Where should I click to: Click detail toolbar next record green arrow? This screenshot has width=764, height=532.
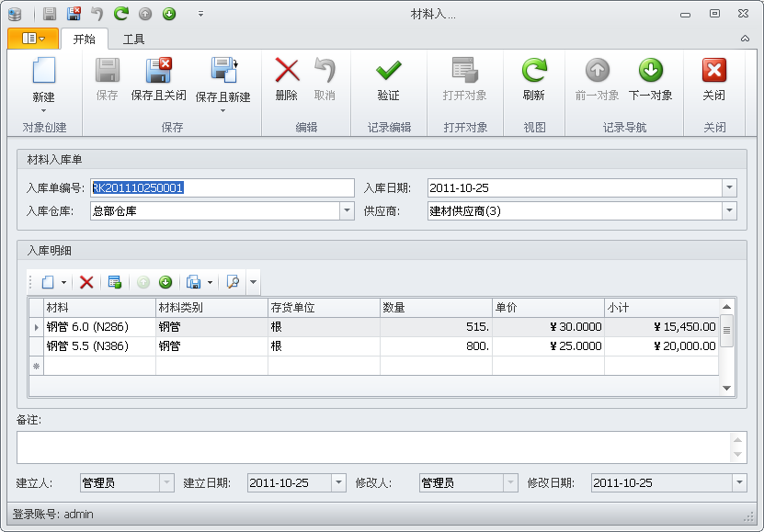165,282
